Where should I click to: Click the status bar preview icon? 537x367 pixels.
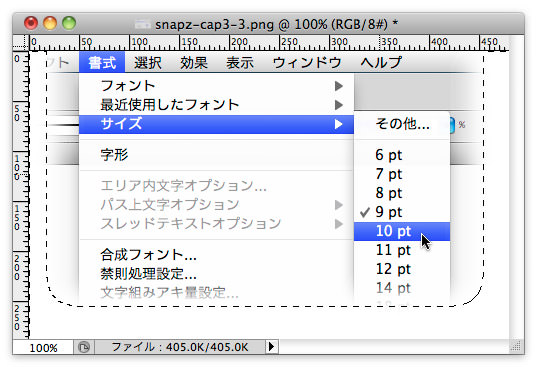(84, 347)
